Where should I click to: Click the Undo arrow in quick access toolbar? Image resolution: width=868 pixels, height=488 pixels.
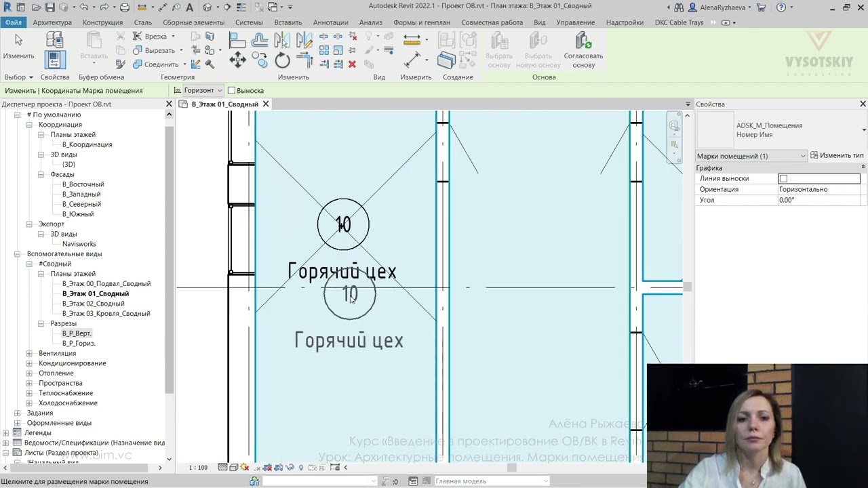pos(84,7)
